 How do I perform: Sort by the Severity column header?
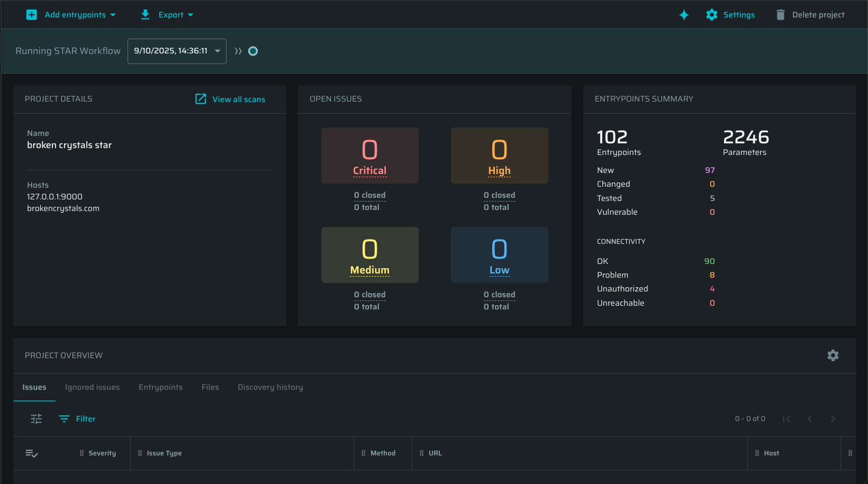[102, 453]
